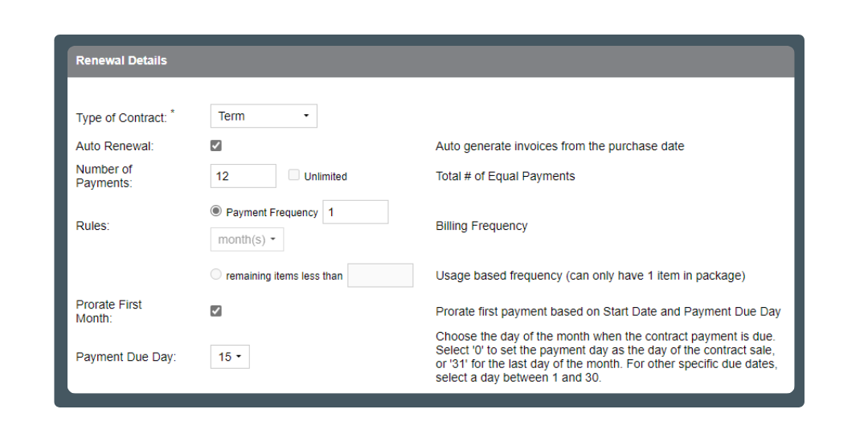868x442 pixels.
Task: Uncheck the Auto Renewal checkbox
Action: [215, 145]
